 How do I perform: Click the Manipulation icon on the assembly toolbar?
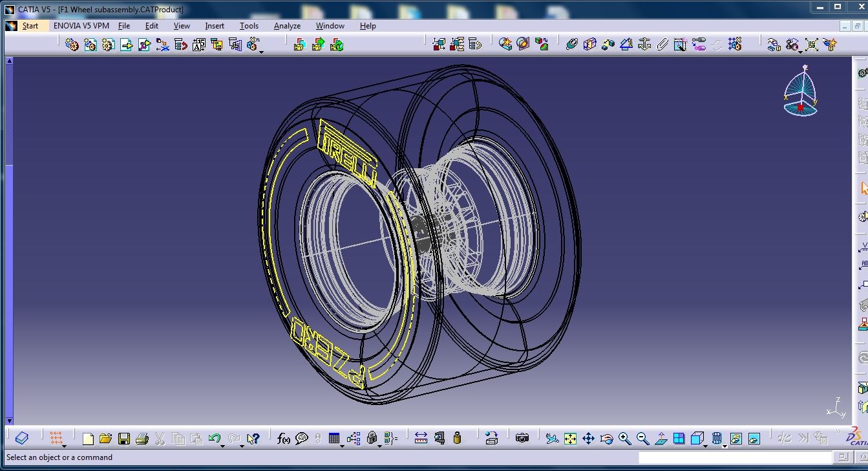pyautogui.click(x=773, y=44)
